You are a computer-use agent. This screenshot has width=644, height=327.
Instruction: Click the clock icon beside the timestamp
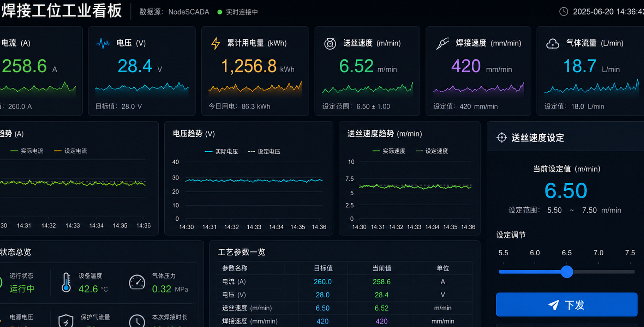[564, 12]
